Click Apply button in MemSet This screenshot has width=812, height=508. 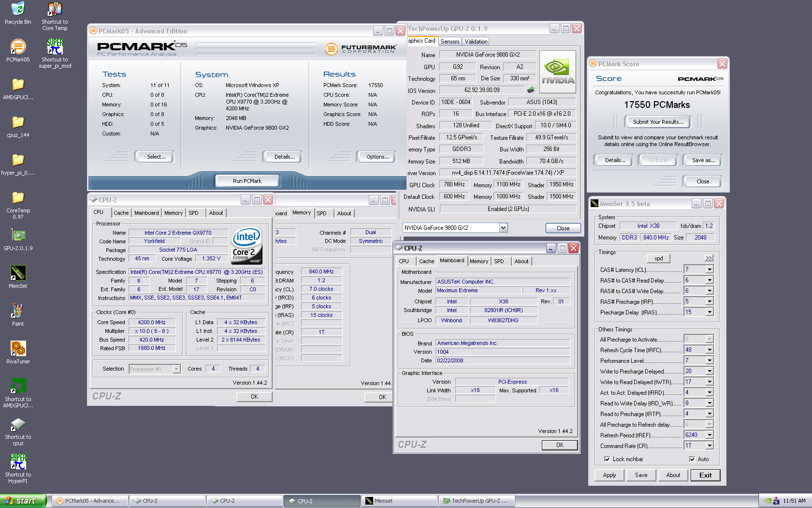(x=609, y=475)
